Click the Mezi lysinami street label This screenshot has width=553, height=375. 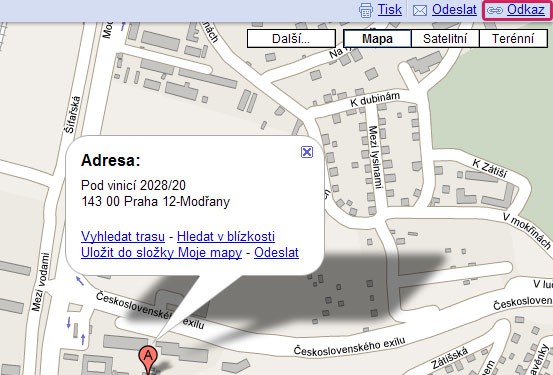375,157
